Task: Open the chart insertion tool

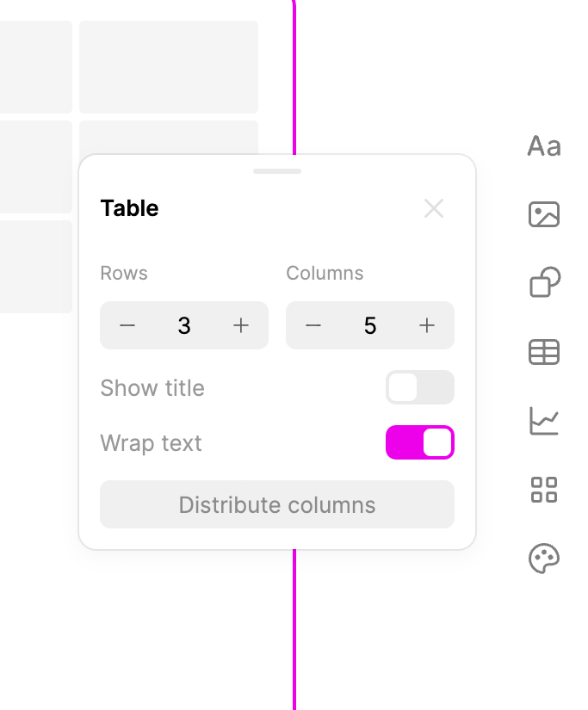Action: coord(543,421)
